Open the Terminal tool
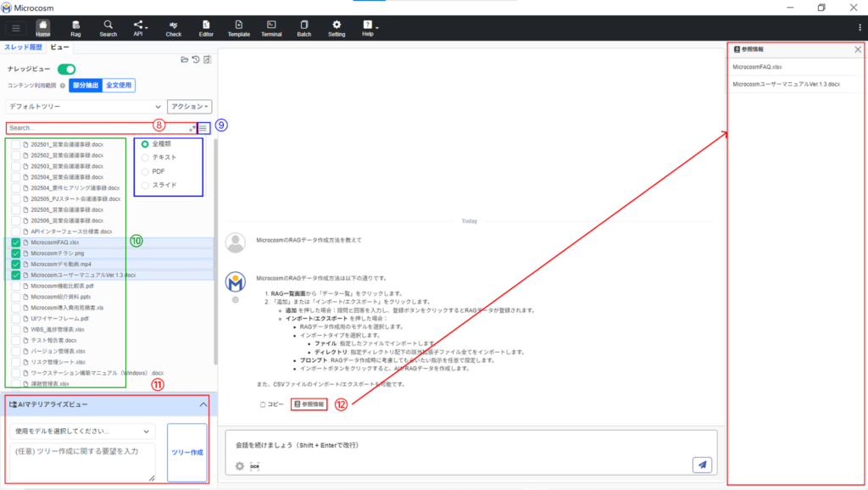 [271, 28]
